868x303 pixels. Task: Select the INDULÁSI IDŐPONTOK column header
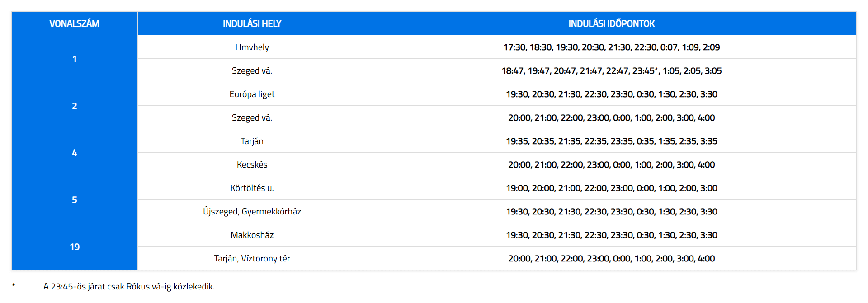pos(611,23)
